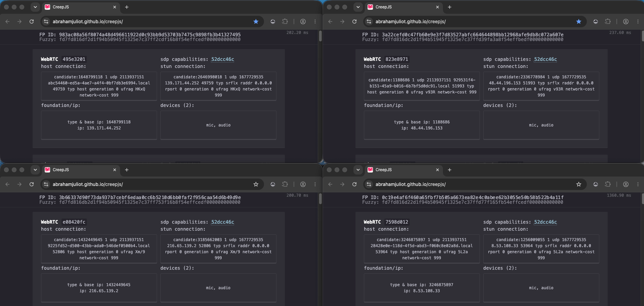Expand tab search in the 8.53.108.33 window

[358, 170]
